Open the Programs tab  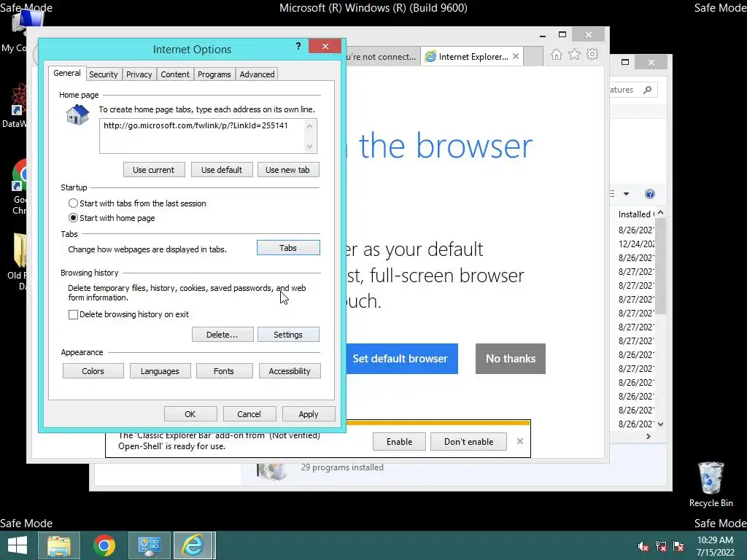click(x=214, y=74)
